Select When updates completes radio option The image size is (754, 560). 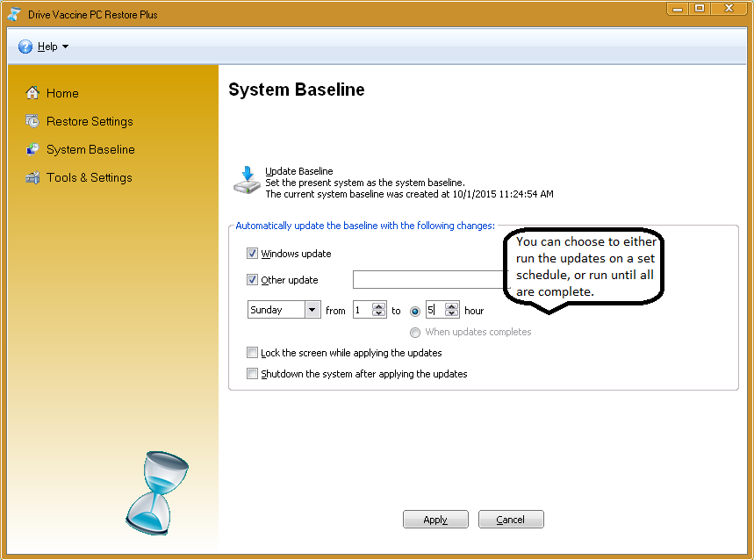point(415,333)
